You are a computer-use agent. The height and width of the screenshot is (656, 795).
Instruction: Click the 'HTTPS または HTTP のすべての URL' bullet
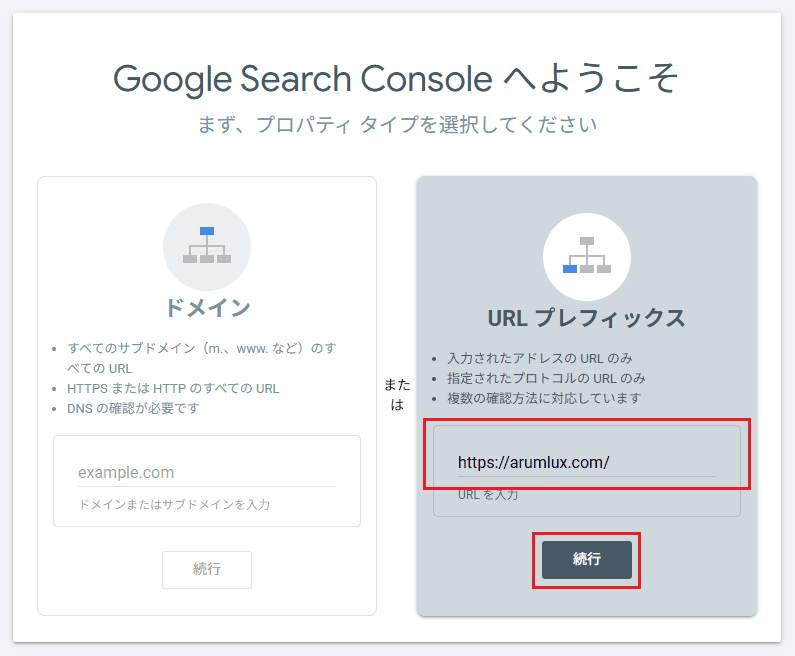click(173, 388)
